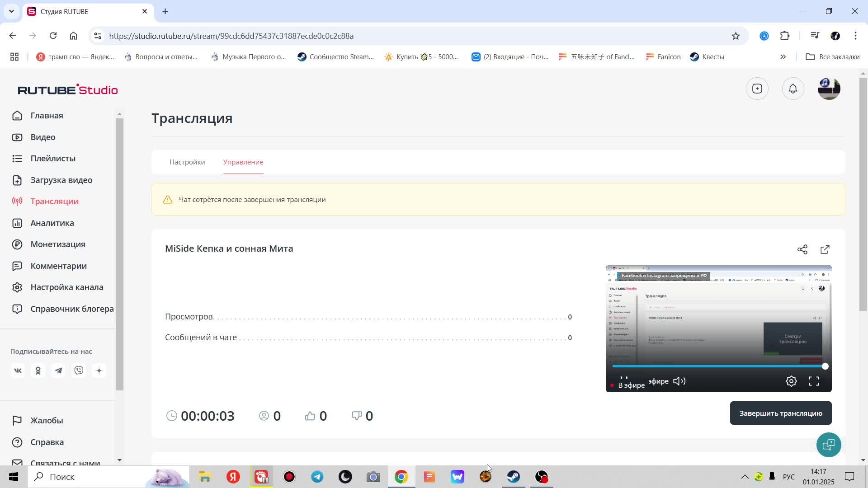Go back in browser

(13, 36)
